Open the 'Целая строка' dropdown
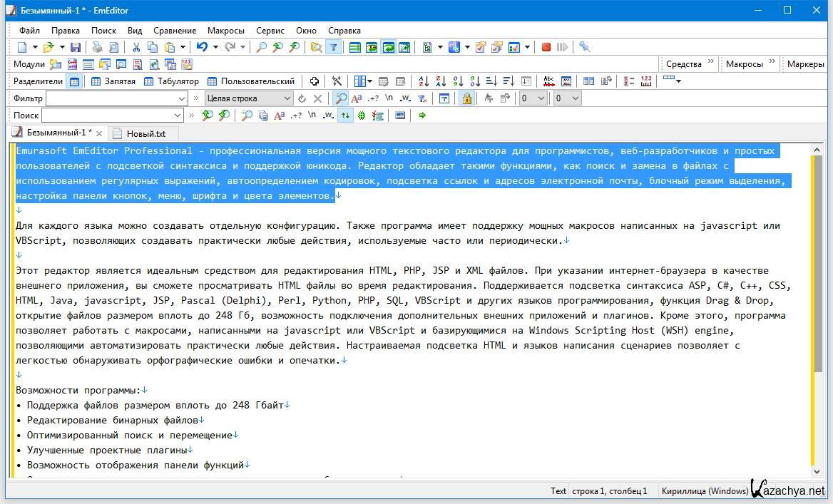The image size is (833, 504). [287, 98]
